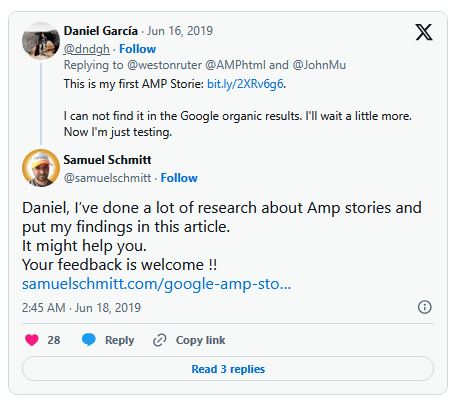Open the samuelschmitt.com/google-amp-sto... link
The width and height of the screenshot is (457, 407).
pyautogui.click(x=156, y=284)
